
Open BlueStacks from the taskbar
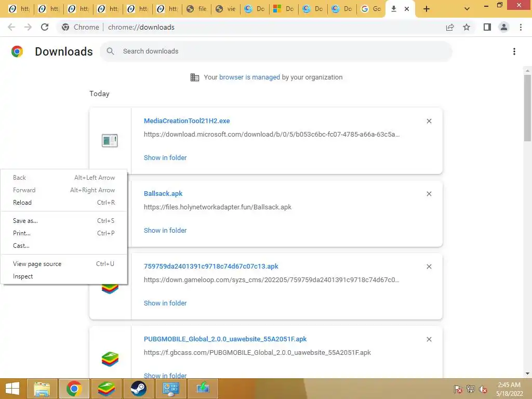[106, 389]
